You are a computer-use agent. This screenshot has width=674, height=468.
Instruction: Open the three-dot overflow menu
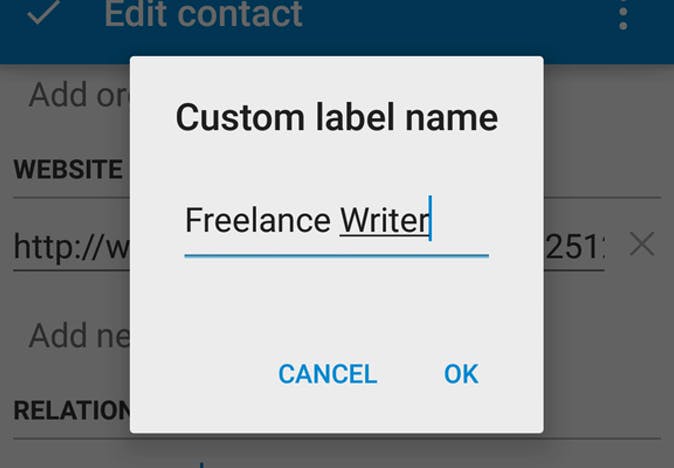[623, 16]
